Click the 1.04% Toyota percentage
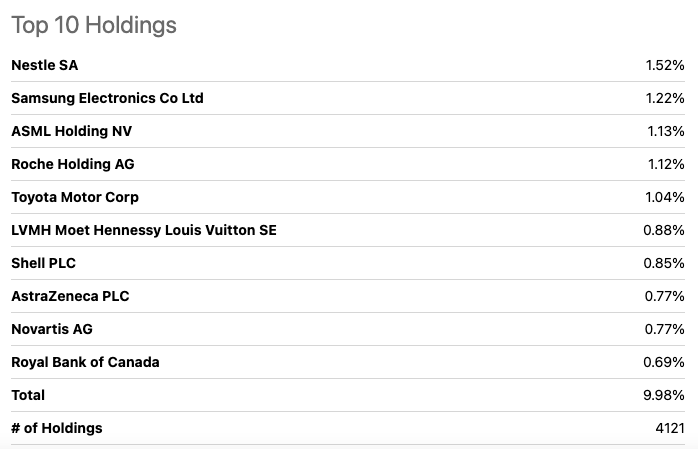Image resolution: width=698 pixels, height=449 pixels. (x=664, y=197)
